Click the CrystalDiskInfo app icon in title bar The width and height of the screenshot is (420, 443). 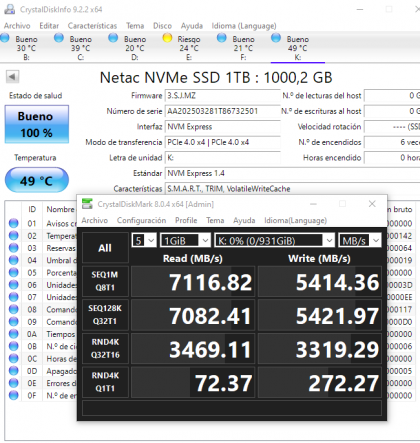coord(9,9)
